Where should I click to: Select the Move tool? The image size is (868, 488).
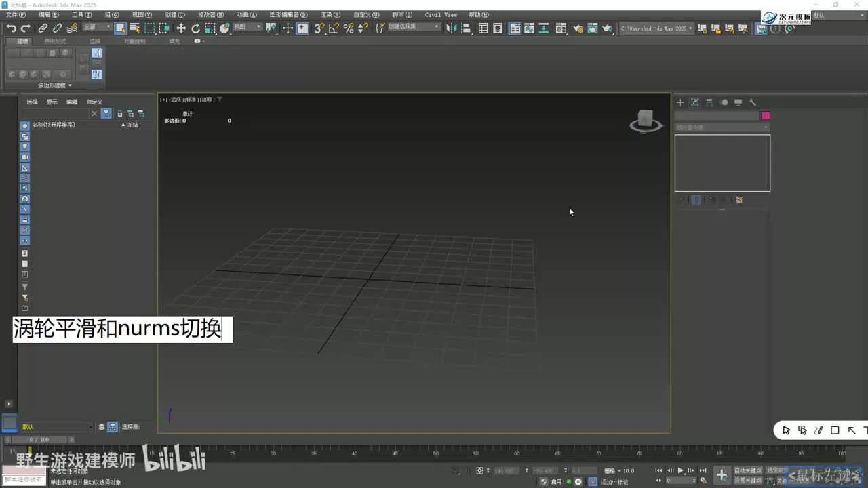coord(181,28)
